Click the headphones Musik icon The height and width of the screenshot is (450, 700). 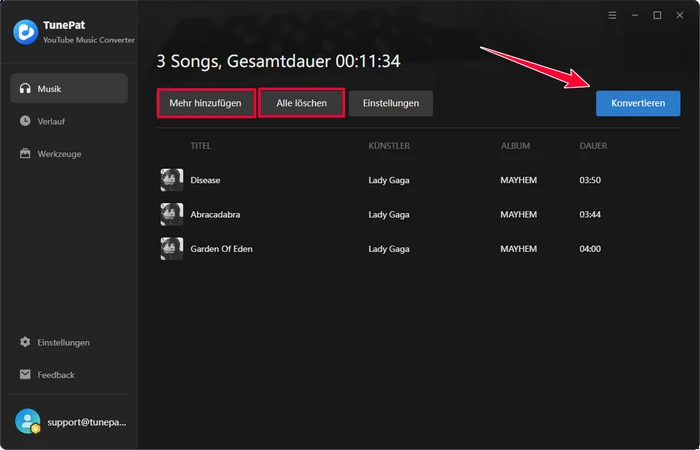coord(25,88)
